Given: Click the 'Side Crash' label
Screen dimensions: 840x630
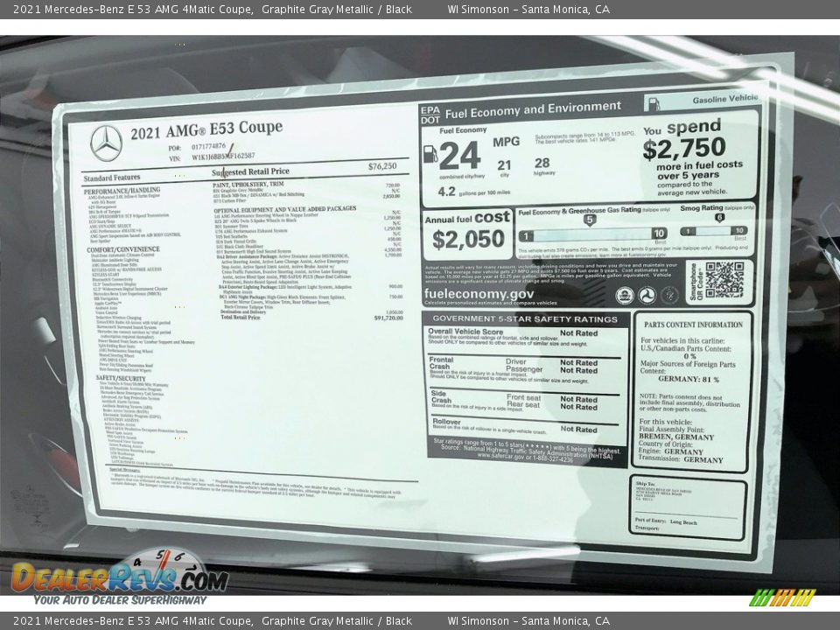Looking at the screenshot, I should click(441, 397).
